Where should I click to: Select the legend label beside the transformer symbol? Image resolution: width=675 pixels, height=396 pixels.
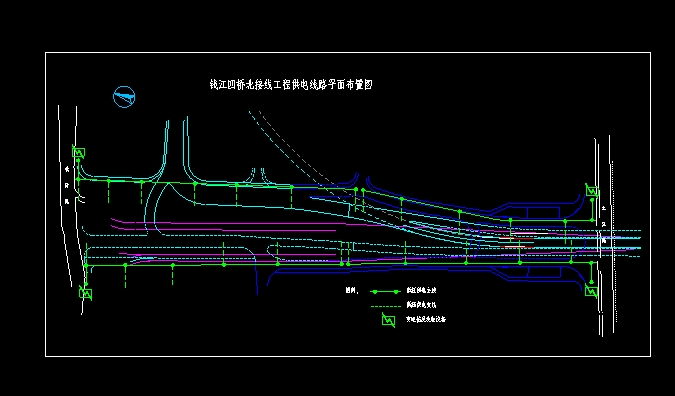click(426, 319)
